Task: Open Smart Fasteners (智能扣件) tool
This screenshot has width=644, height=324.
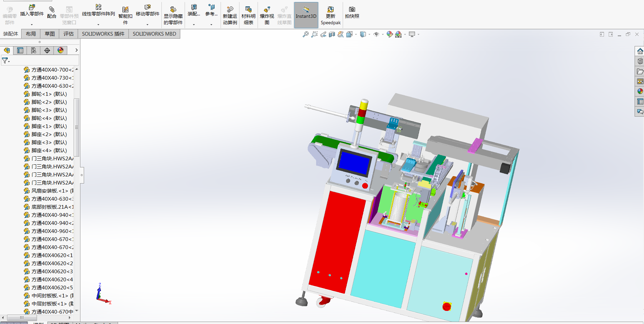Action: [x=125, y=15]
